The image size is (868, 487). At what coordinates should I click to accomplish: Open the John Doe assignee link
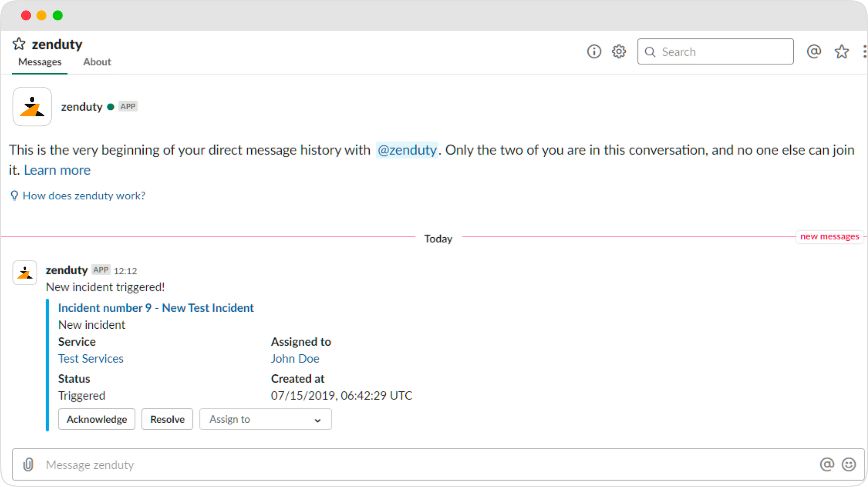tap(295, 359)
